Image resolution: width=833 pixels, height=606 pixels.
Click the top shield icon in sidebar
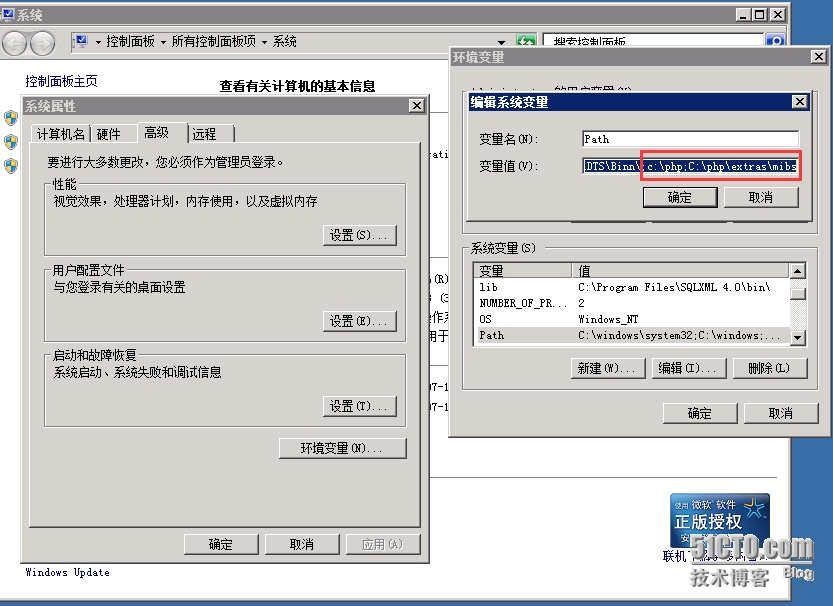coord(11,117)
